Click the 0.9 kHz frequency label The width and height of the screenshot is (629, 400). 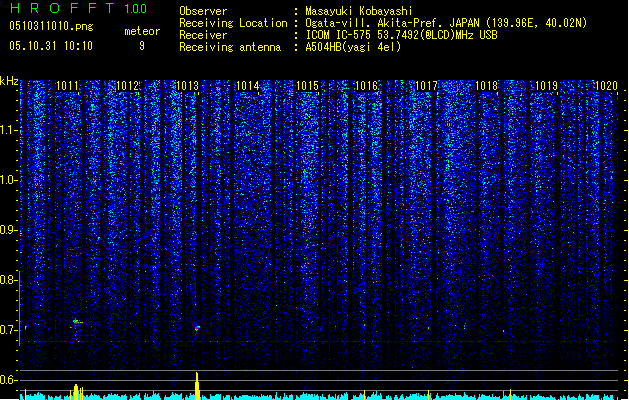click(8, 230)
